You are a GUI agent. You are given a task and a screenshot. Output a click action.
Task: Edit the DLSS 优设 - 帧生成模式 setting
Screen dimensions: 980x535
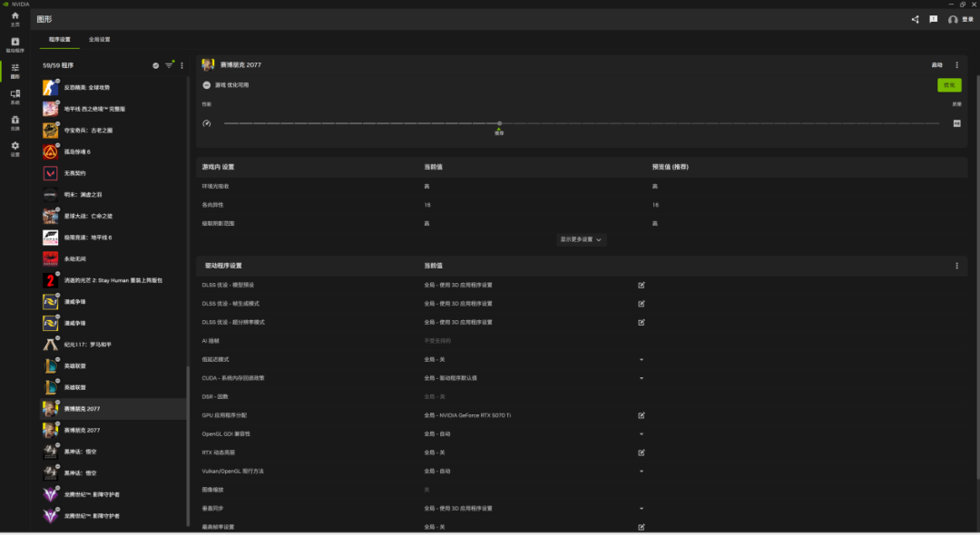[x=642, y=304]
